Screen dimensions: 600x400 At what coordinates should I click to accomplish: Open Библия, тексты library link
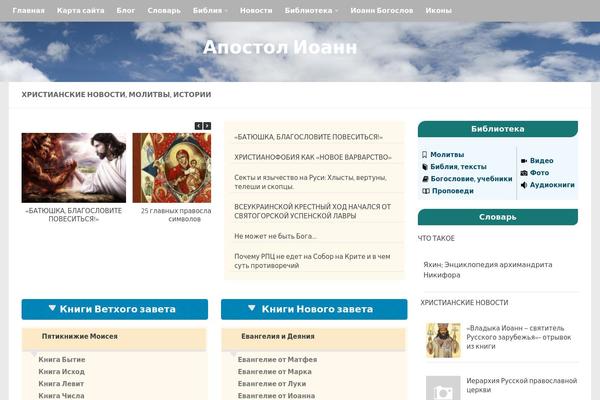[x=458, y=167]
